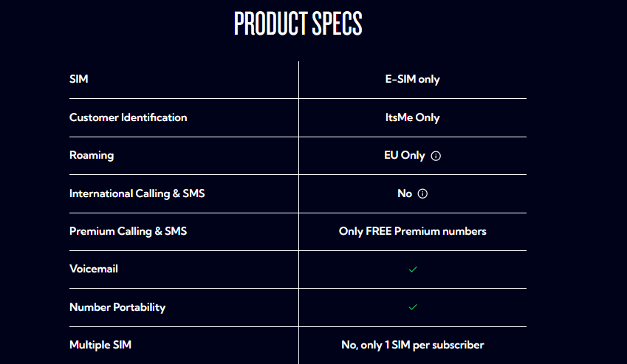Click the Customer Identification label
The width and height of the screenshot is (627, 364).
click(129, 117)
